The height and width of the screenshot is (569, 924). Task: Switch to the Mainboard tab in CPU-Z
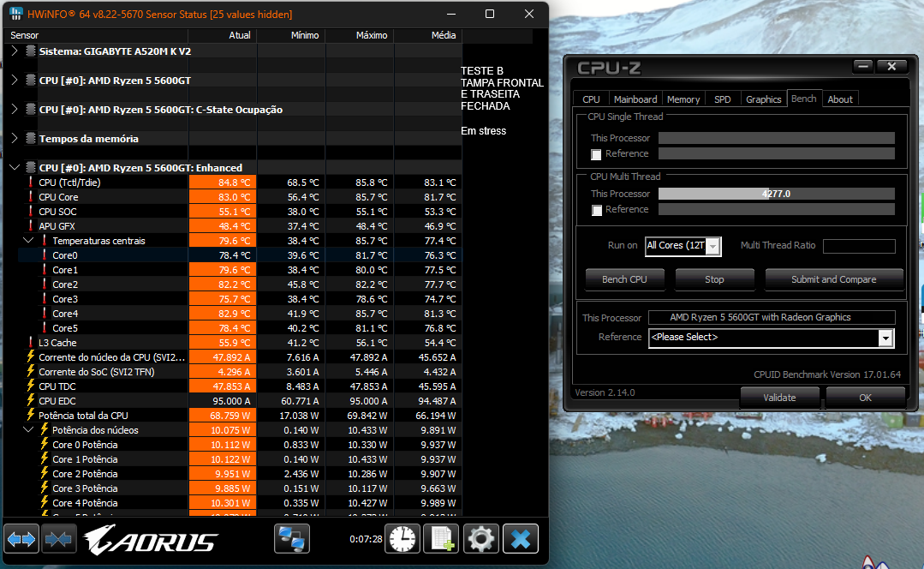pyautogui.click(x=635, y=99)
